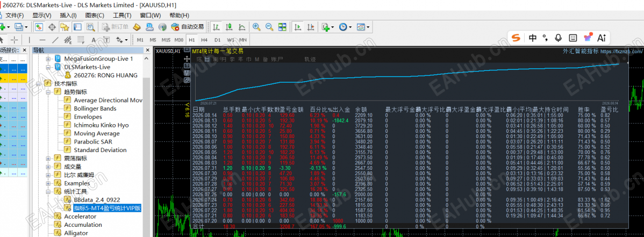Switch chart to bar chart style
Screen dimensions: 644x237
(x=217, y=27)
